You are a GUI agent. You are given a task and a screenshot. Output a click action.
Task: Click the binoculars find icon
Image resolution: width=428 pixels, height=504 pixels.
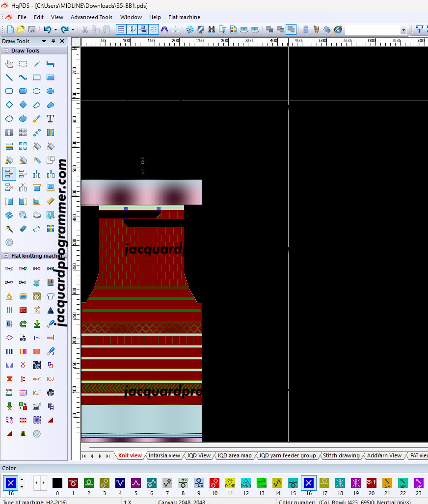pyautogui.click(x=212, y=29)
